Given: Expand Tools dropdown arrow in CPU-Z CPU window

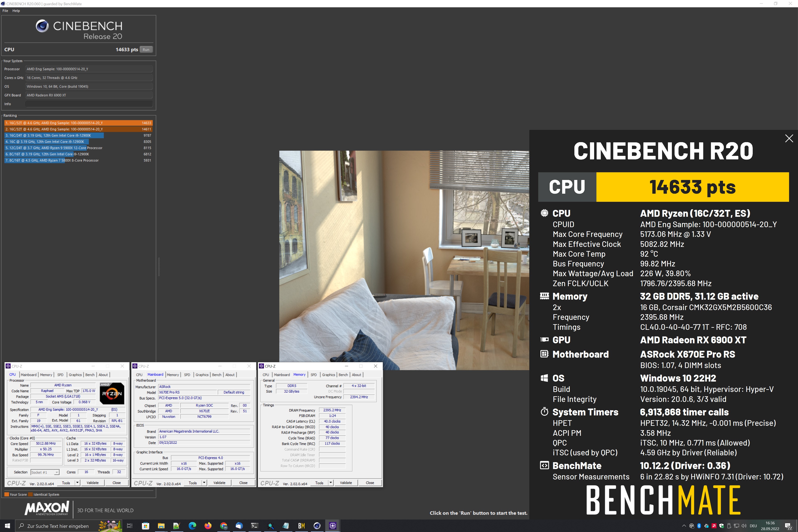Looking at the screenshot, I should (77, 483).
